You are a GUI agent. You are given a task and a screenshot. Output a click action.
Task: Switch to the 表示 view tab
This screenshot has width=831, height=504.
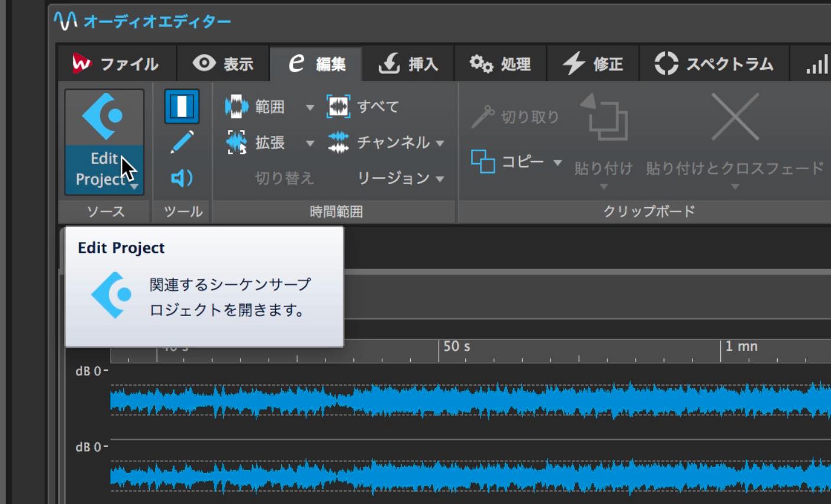pyautogui.click(x=223, y=64)
